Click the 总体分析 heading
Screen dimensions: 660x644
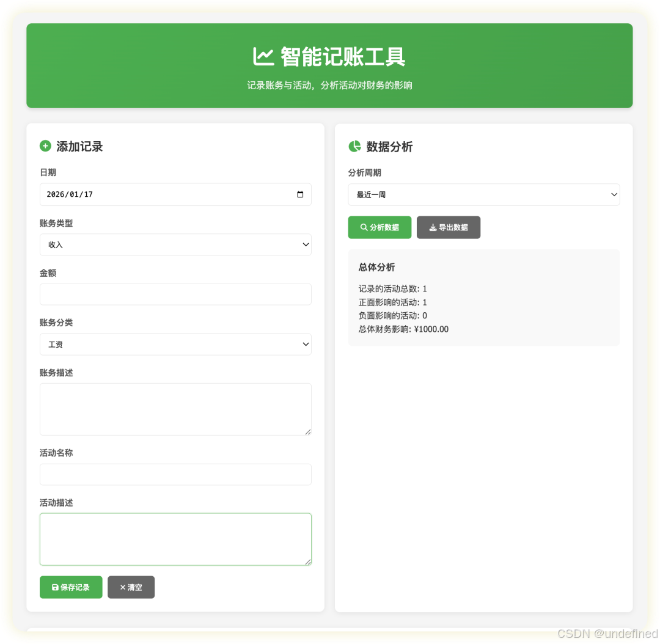point(376,267)
